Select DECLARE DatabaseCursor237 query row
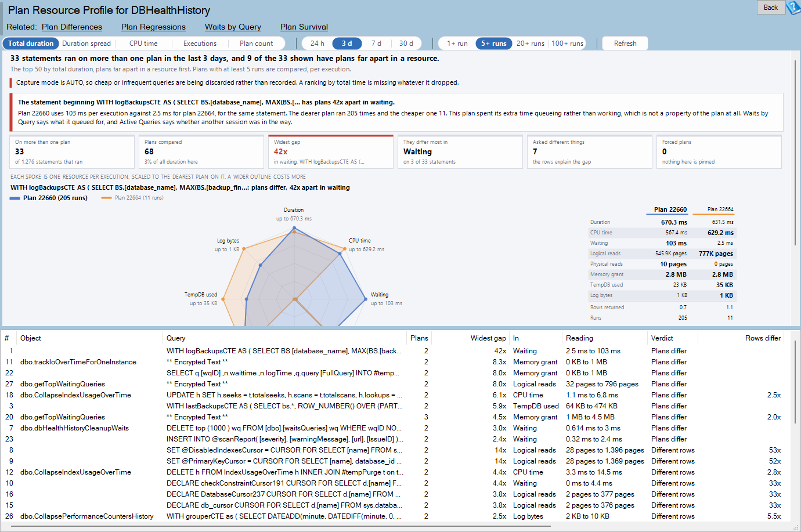The width and height of the screenshot is (801, 532). coord(395,494)
